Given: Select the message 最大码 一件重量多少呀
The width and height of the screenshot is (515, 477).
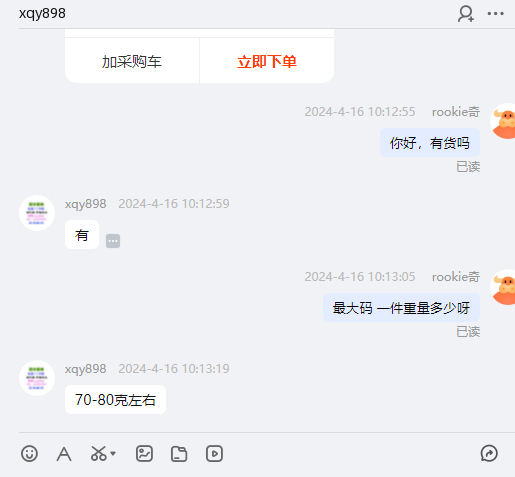Looking at the screenshot, I should 401,308.
